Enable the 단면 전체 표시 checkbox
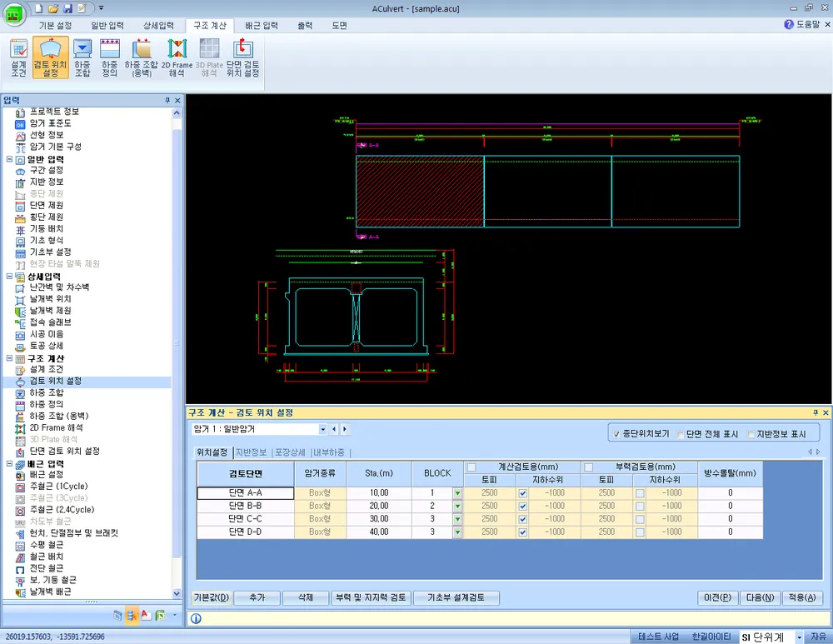The width and height of the screenshot is (833, 644). pyautogui.click(x=680, y=434)
